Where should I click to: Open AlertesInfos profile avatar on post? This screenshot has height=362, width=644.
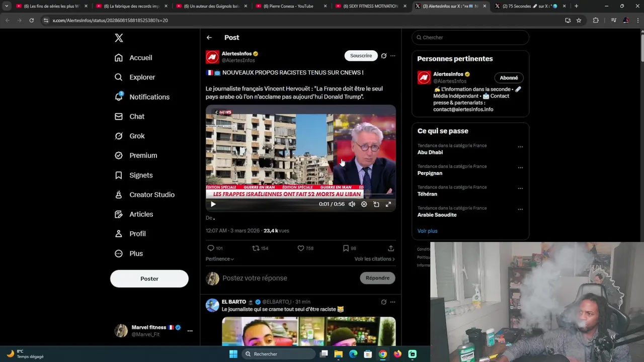coord(212,57)
